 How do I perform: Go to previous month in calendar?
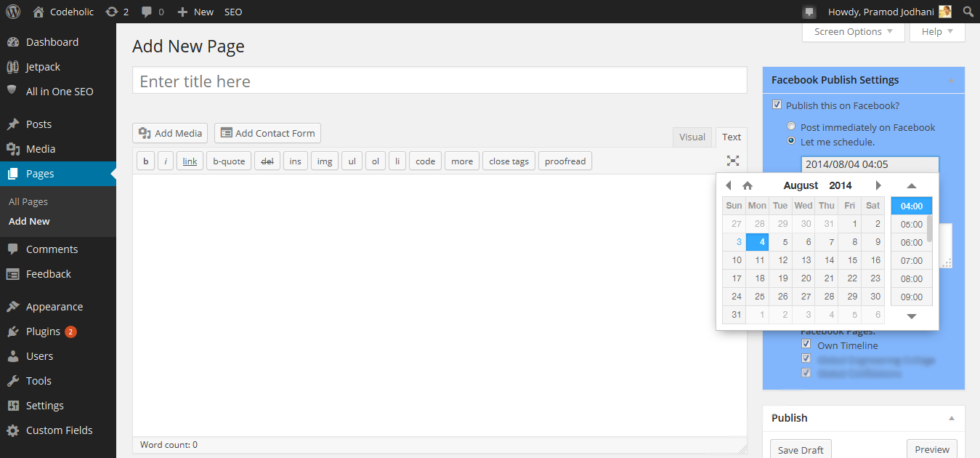[729, 185]
